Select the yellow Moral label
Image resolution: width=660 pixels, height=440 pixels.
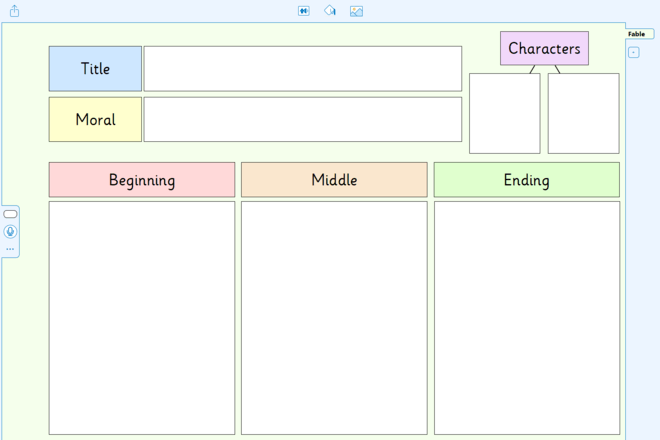(x=95, y=120)
